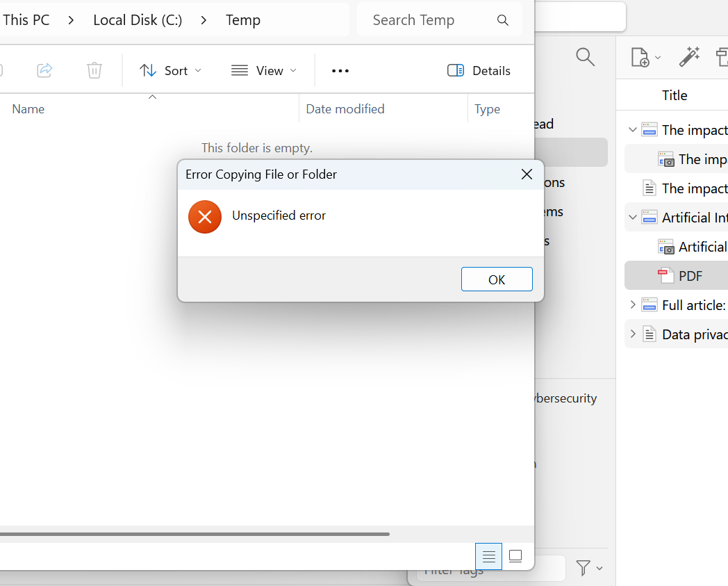The width and height of the screenshot is (728, 586).
Task: Click the Search Temp input field
Action: point(439,20)
